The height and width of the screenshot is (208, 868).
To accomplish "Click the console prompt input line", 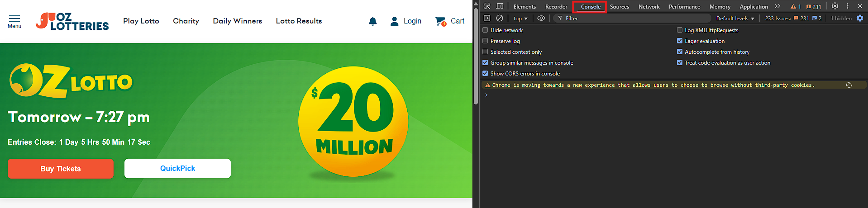I will tap(673, 95).
